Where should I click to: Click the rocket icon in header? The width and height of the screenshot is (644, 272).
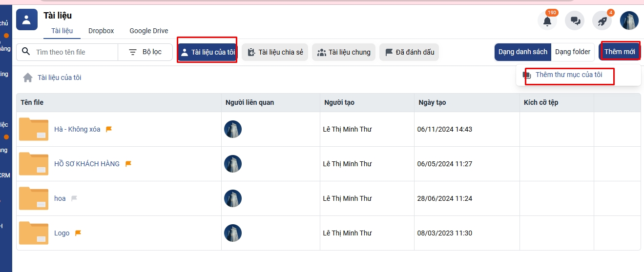tap(602, 21)
